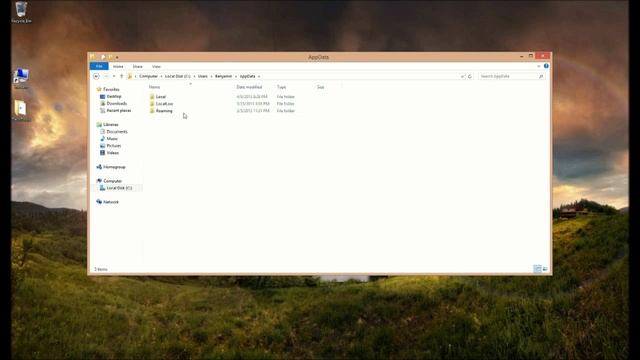640x360 pixels.
Task: Sort by the Size column header
Action: click(x=321, y=87)
